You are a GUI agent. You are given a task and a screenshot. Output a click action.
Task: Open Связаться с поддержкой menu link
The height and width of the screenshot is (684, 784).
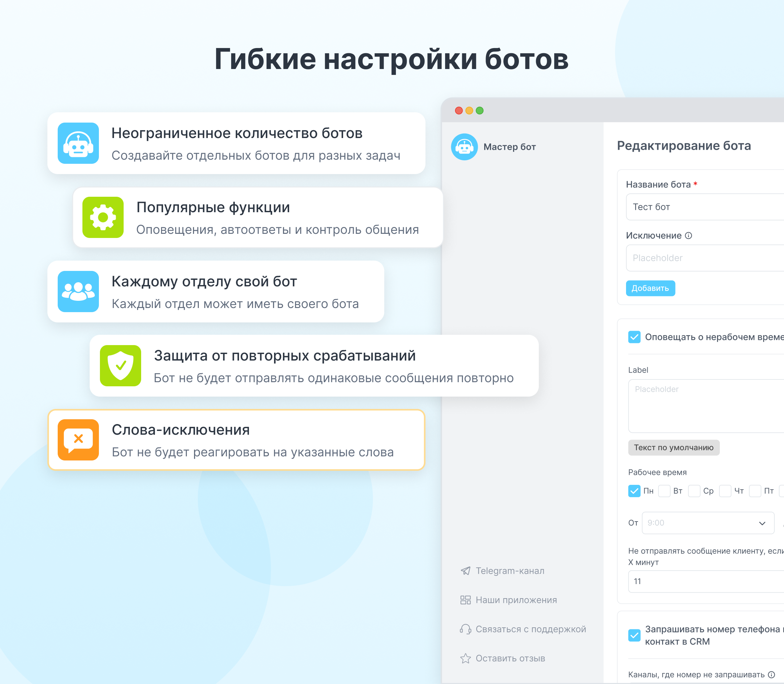530,629
